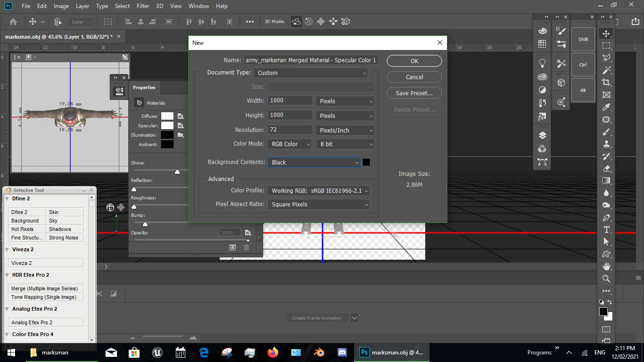Activate the Roll 3D object mode icon
The height and width of the screenshot is (362, 644).
point(309,22)
